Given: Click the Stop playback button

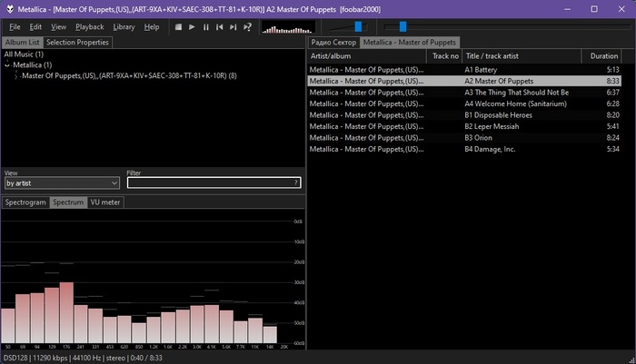Looking at the screenshot, I should pos(178,27).
